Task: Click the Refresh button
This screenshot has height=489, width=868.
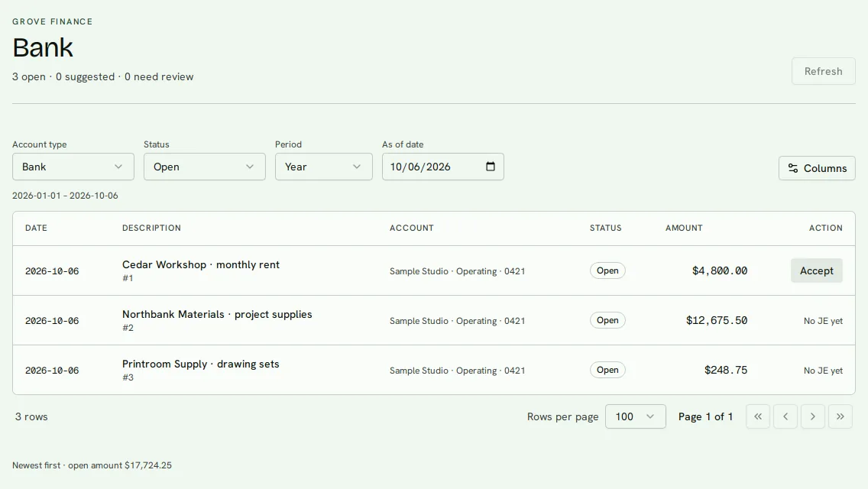Action: pos(823,71)
